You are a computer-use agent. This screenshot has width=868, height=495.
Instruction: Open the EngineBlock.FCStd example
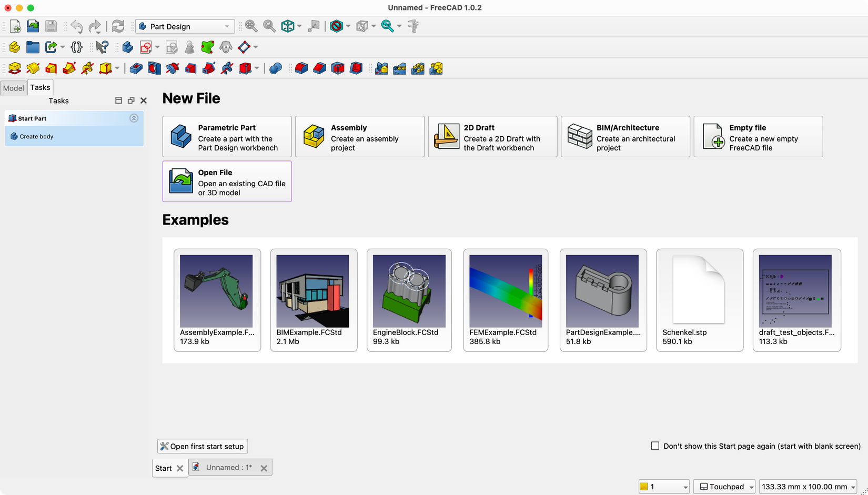[409, 300]
